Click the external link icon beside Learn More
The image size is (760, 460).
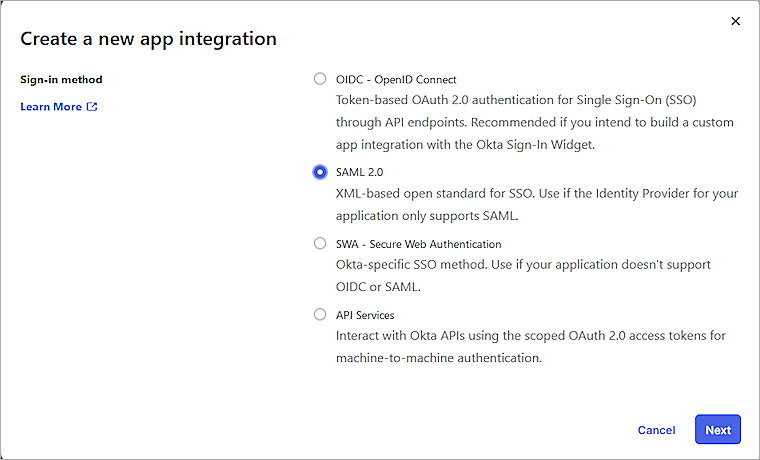[93, 107]
